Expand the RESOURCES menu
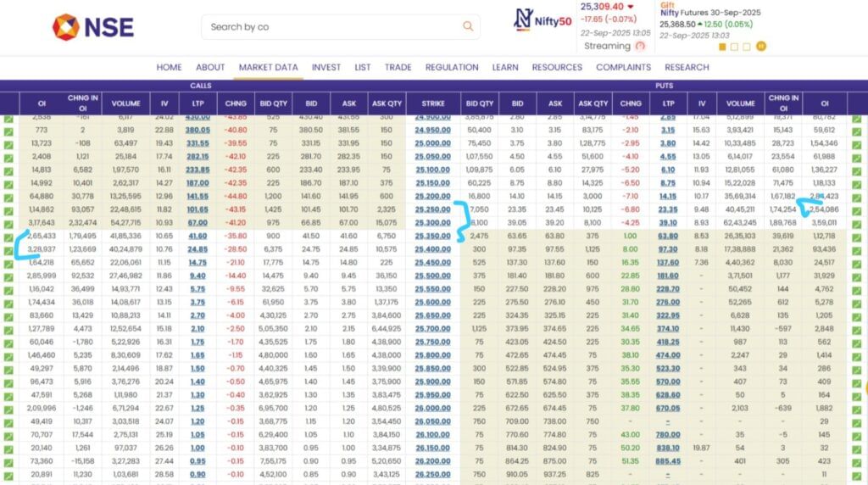This screenshot has width=868, height=485. [559, 67]
